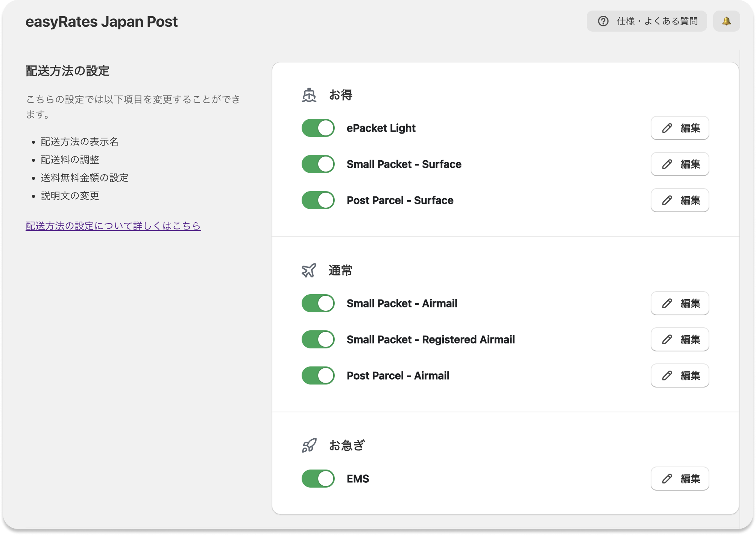This screenshot has height=535, width=756.
Task: Toggle the EMS shipping method
Action: [318, 479]
